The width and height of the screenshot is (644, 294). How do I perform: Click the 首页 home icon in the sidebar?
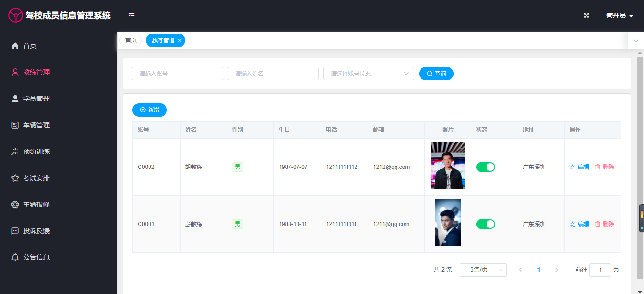[x=15, y=46]
